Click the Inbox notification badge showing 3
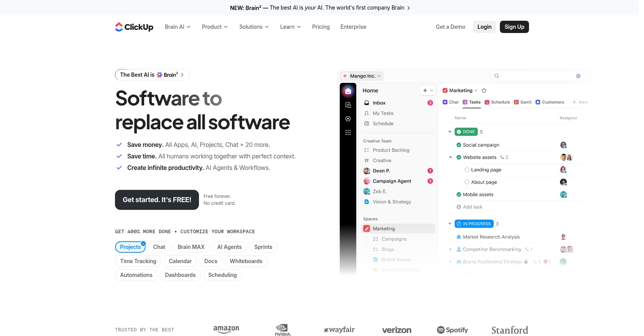 point(430,103)
